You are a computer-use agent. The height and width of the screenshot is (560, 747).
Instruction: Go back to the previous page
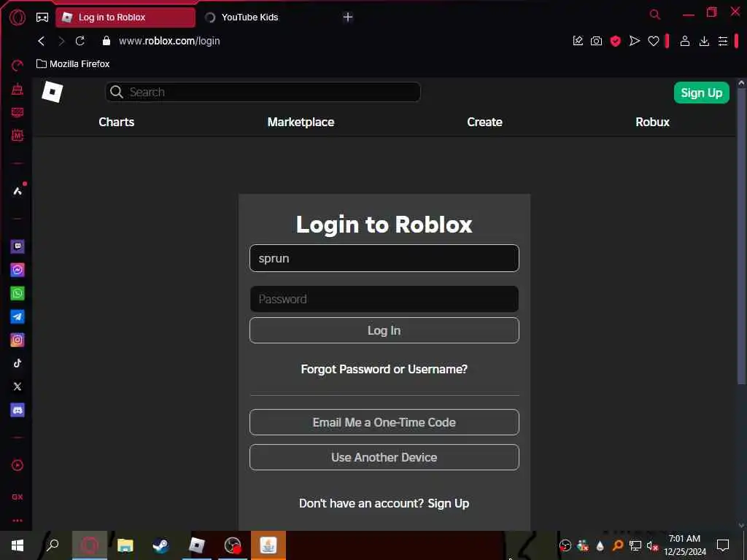tap(42, 41)
